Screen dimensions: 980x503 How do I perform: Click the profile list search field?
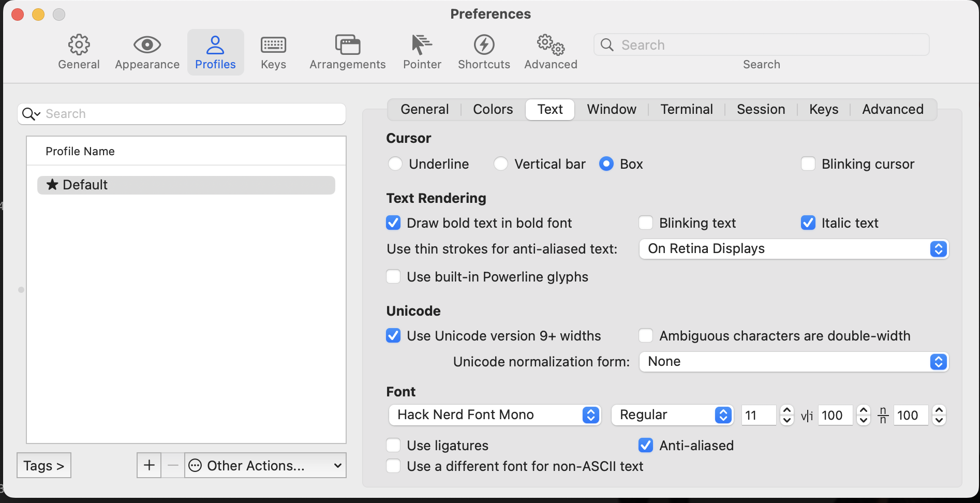[x=191, y=114]
